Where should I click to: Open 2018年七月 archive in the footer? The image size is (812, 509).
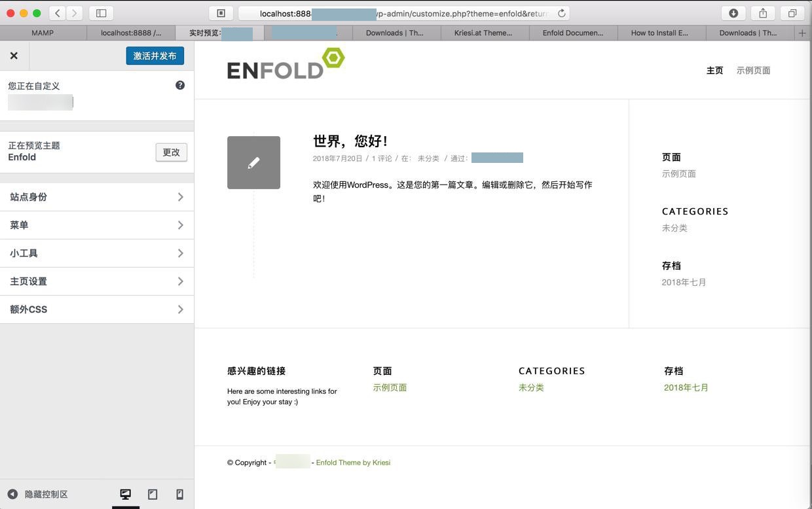686,387
